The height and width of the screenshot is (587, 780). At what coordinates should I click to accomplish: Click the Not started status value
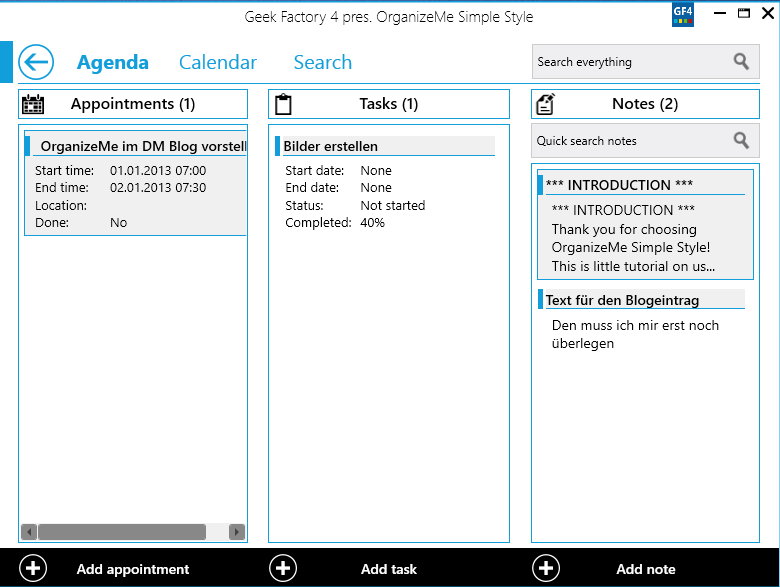click(392, 205)
